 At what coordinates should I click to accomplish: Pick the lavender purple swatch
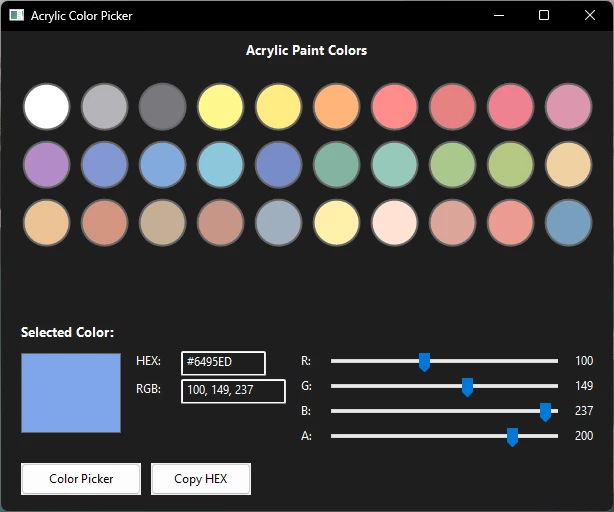coord(46,164)
